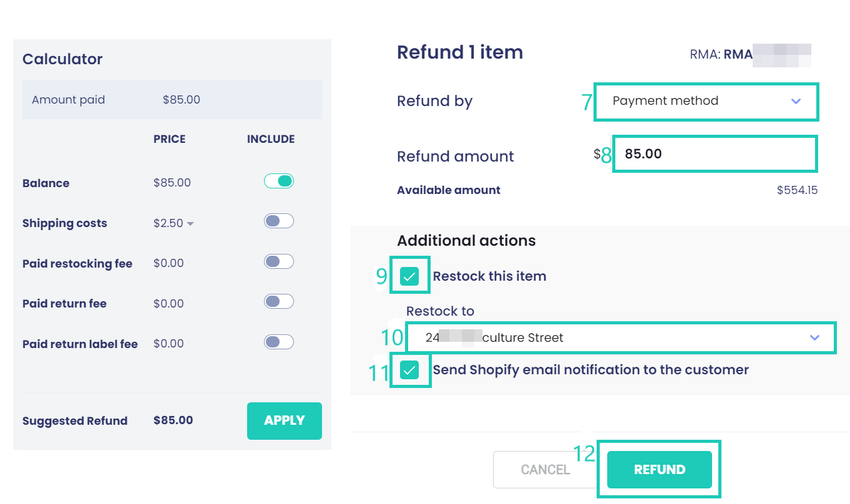Turn on the Paid restocking fee toggle

pos(278,261)
